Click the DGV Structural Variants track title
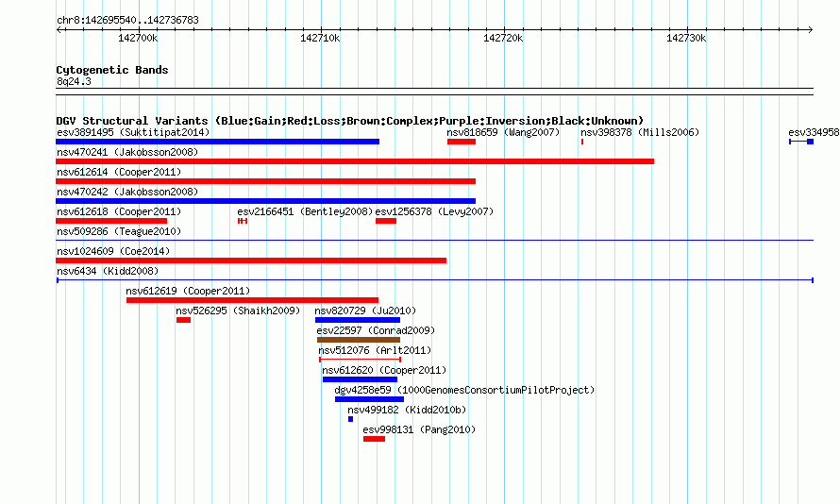 (350, 121)
